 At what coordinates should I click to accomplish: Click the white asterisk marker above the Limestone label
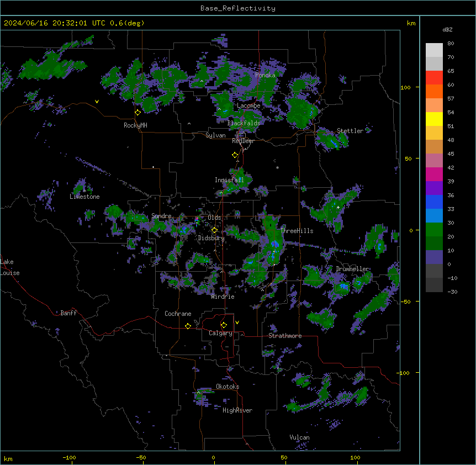tap(84, 191)
